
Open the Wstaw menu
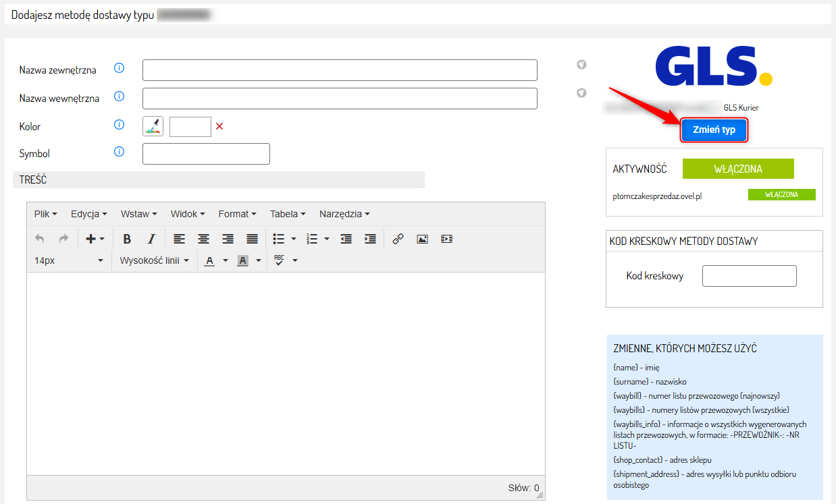tap(139, 214)
